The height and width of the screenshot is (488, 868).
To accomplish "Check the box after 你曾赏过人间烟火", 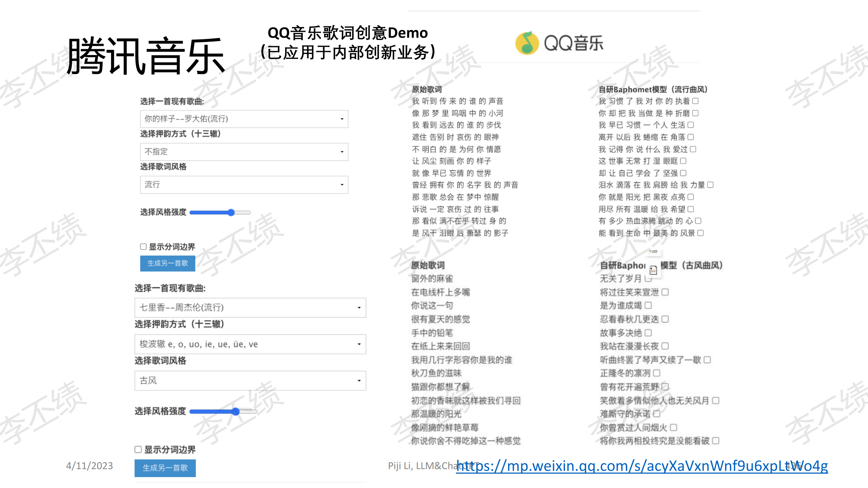I will [673, 428].
